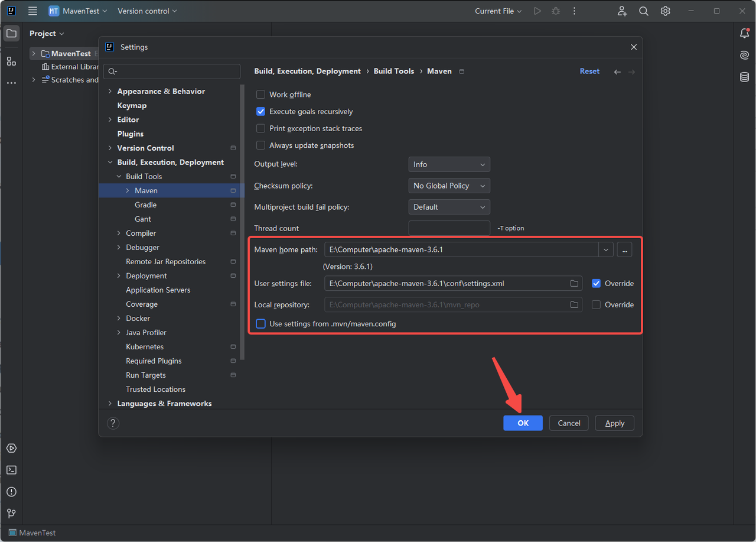This screenshot has width=756, height=542.
Task: Uncheck Execute goals recursively
Action: click(260, 111)
